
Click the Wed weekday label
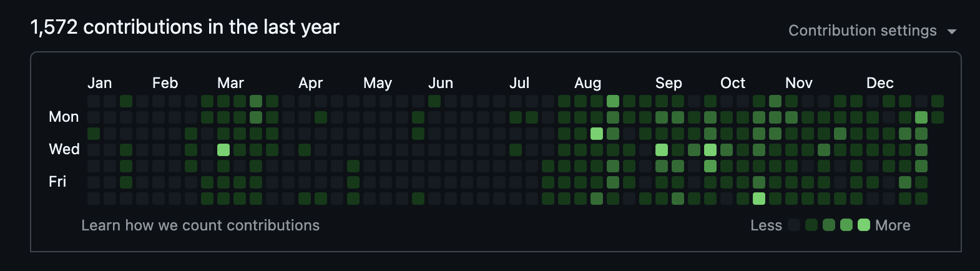pyautogui.click(x=64, y=149)
